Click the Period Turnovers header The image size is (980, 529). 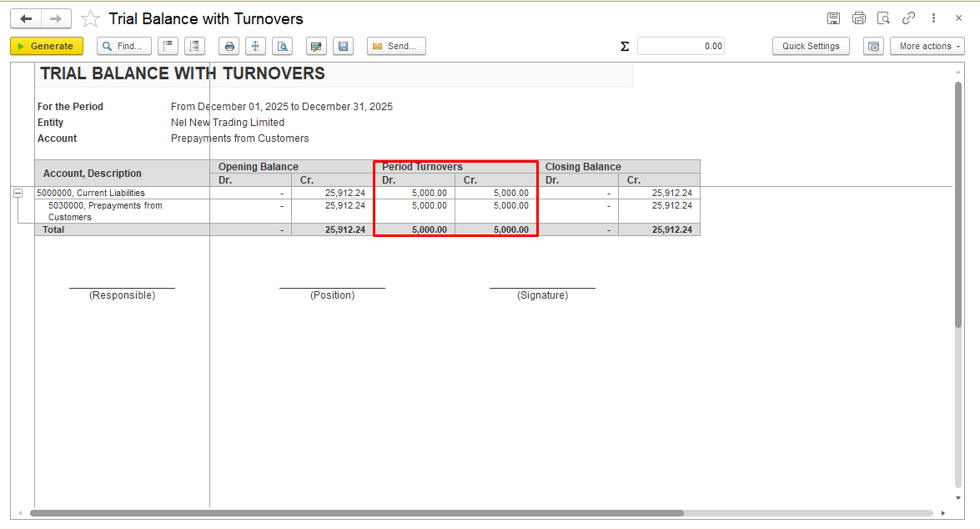[x=422, y=166]
